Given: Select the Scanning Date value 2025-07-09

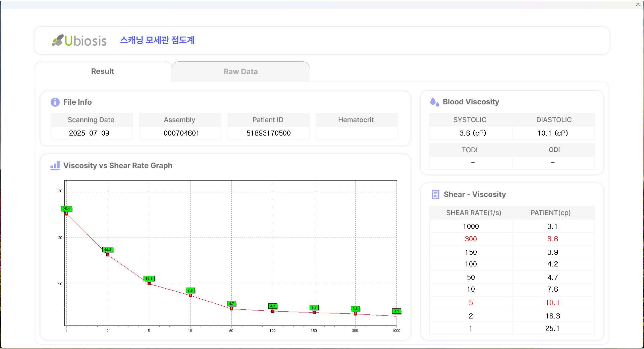Looking at the screenshot, I should 89,133.
